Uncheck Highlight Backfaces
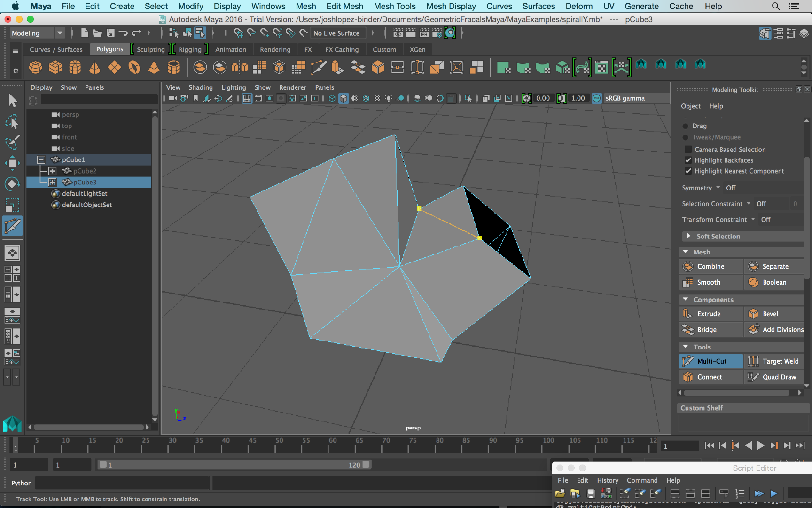This screenshot has height=508, width=812. click(x=688, y=160)
